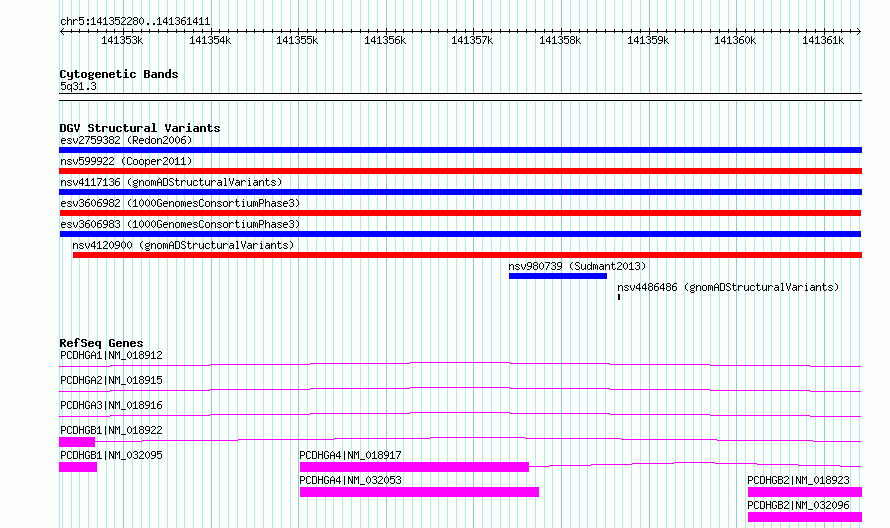Select the PCDHGB1|NM_018922 gene label
Viewport: 890px width, 528px height.
111,430
